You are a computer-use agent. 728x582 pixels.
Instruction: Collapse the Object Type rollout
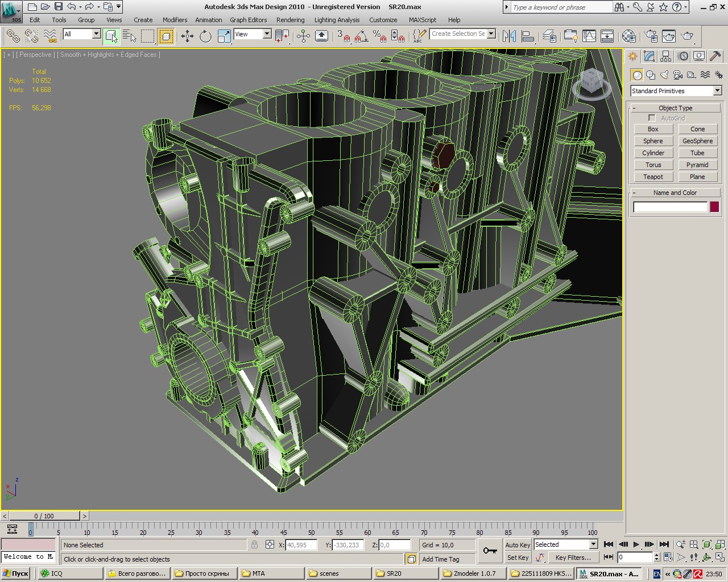(676, 108)
